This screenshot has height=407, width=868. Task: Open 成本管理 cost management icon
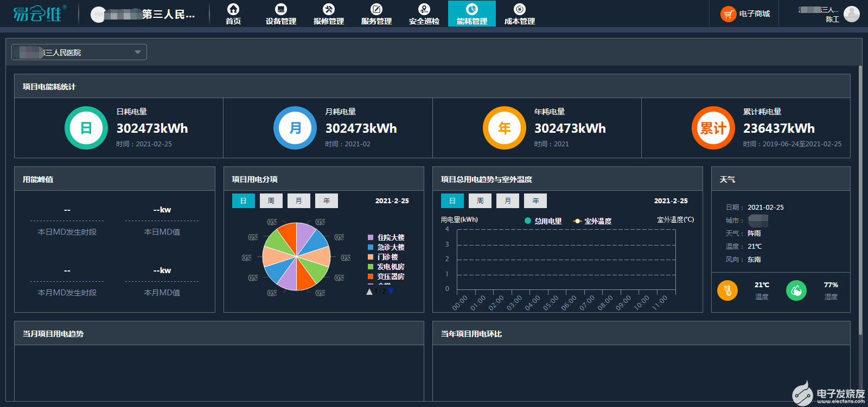(520, 9)
